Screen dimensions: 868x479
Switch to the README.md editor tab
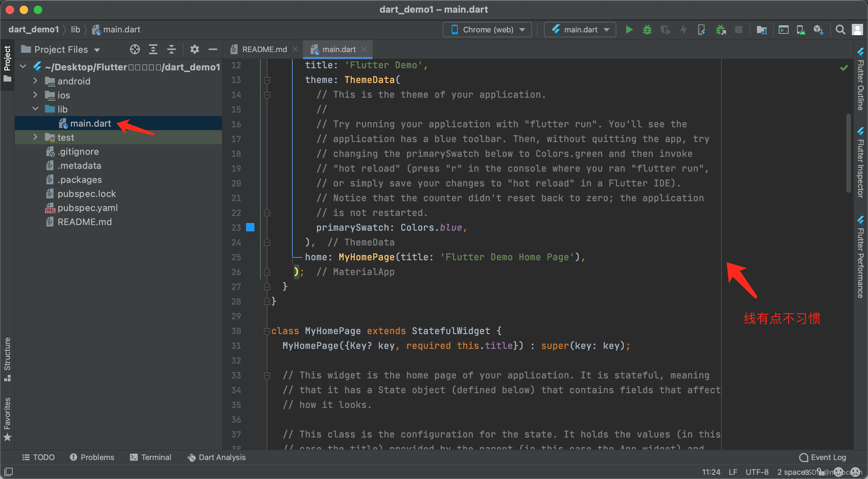coord(264,50)
